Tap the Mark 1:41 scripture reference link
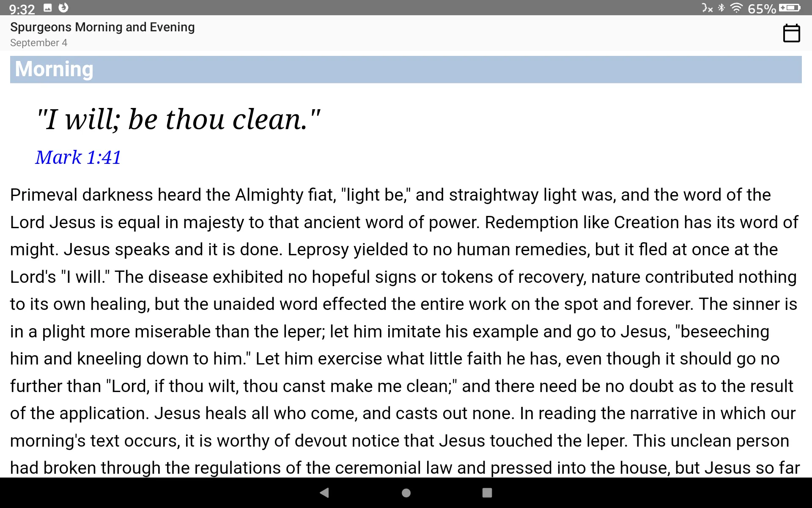The width and height of the screenshot is (812, 508). click(x=78, y=157)
